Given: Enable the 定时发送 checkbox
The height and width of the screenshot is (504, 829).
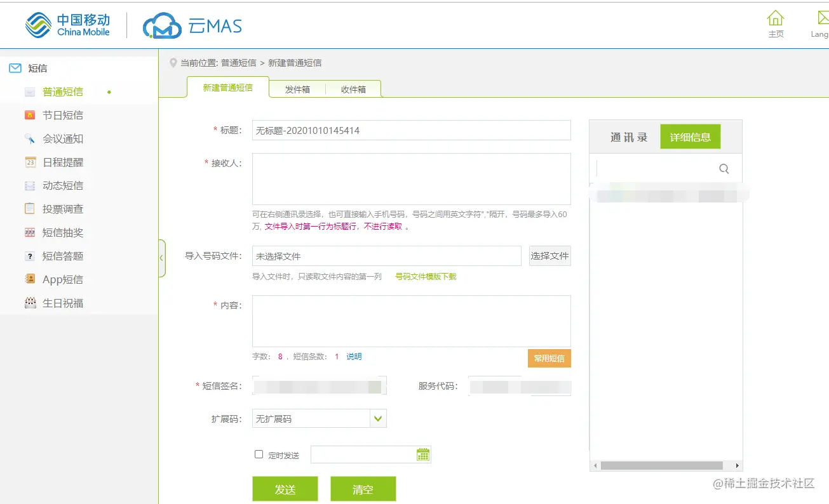Looking at the screenshot, I should point(259,454).
